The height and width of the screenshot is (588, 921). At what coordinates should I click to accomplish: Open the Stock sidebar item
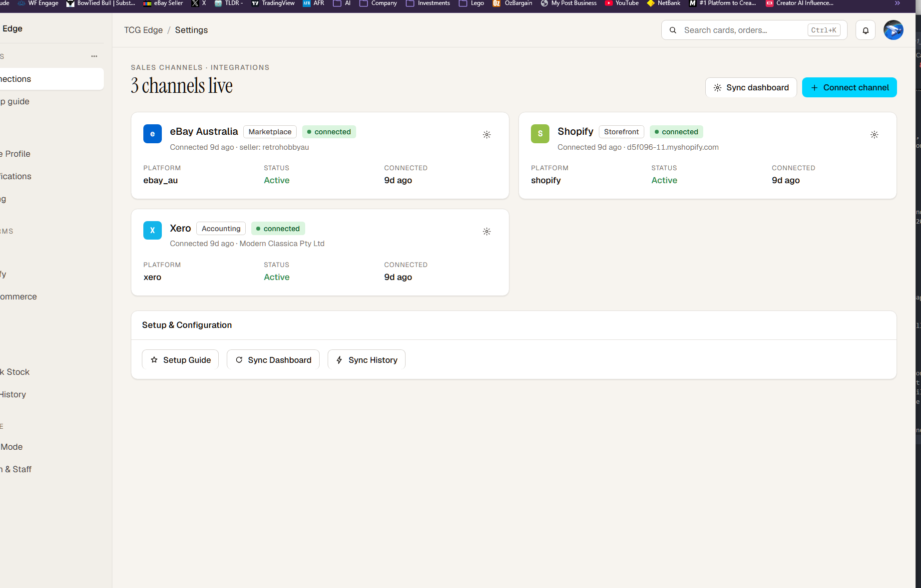(x=52, y=372)
